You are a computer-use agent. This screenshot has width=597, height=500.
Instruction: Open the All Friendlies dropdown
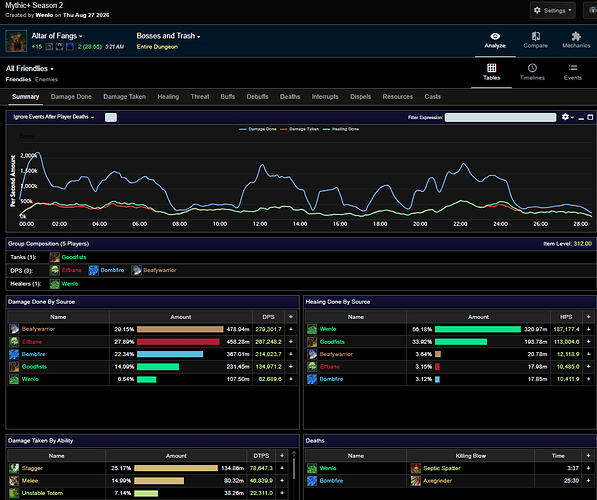coord(30,69)
